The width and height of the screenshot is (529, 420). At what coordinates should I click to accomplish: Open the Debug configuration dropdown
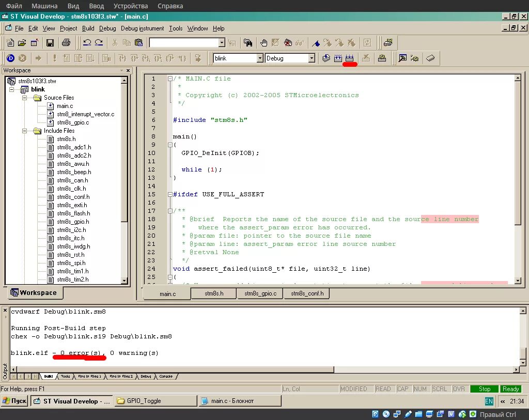coord(312,58)
